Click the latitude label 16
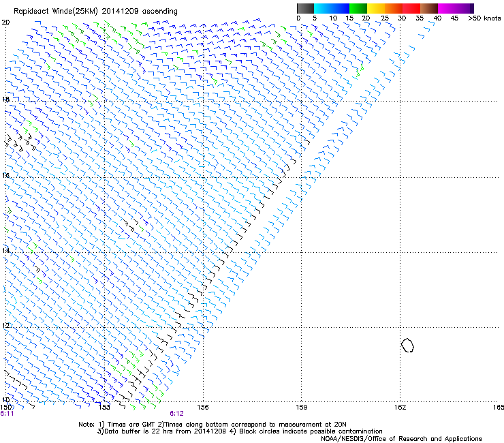504x443 pixels. click(x=5, y=175)
